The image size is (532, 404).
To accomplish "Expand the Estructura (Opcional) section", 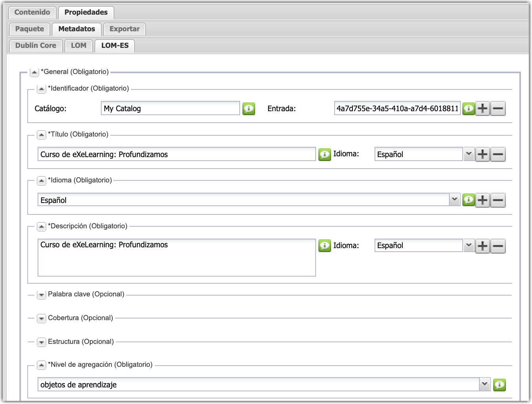I will pos(42,342).
